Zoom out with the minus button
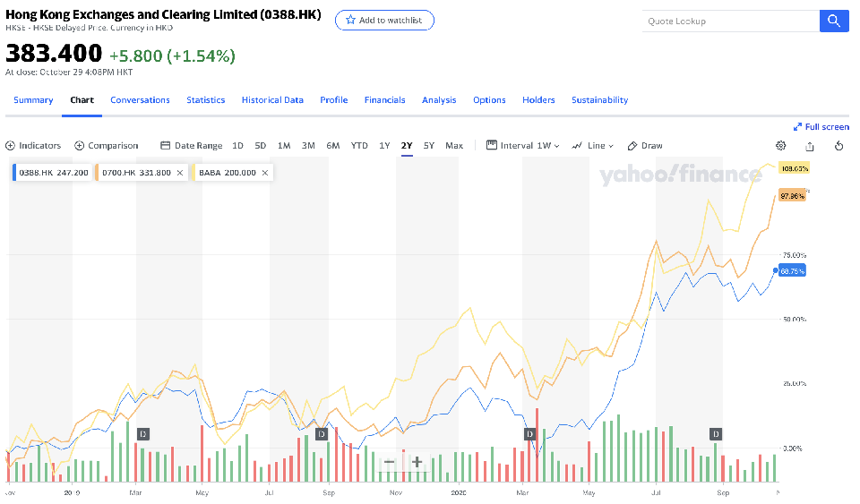 click(x=389, y=462)
